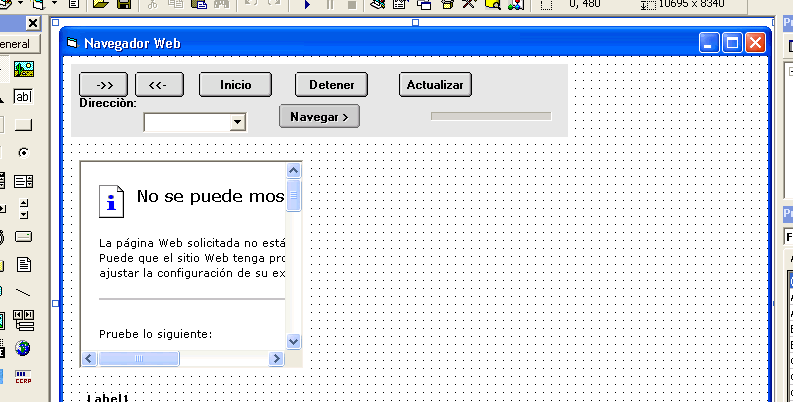Viewport: 793px width, 402px height.
Task: Pick the OptionButton tool in toolbox
Action: 23,152
